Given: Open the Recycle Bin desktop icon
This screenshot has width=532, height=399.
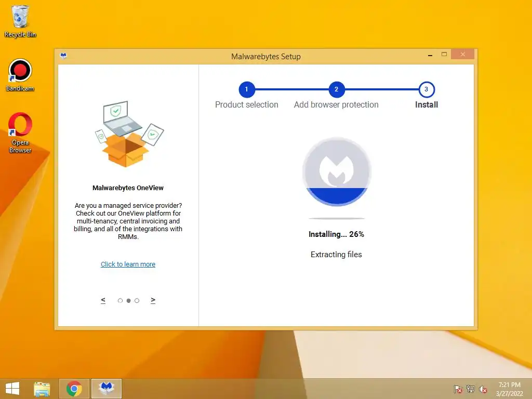Looking at the screenshot, I should pos(20,21).
